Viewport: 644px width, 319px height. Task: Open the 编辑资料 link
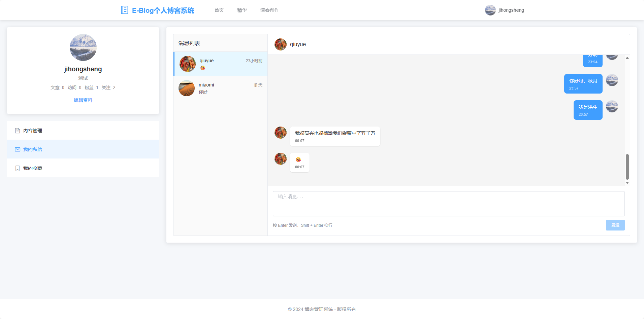[x=83, y=100]
